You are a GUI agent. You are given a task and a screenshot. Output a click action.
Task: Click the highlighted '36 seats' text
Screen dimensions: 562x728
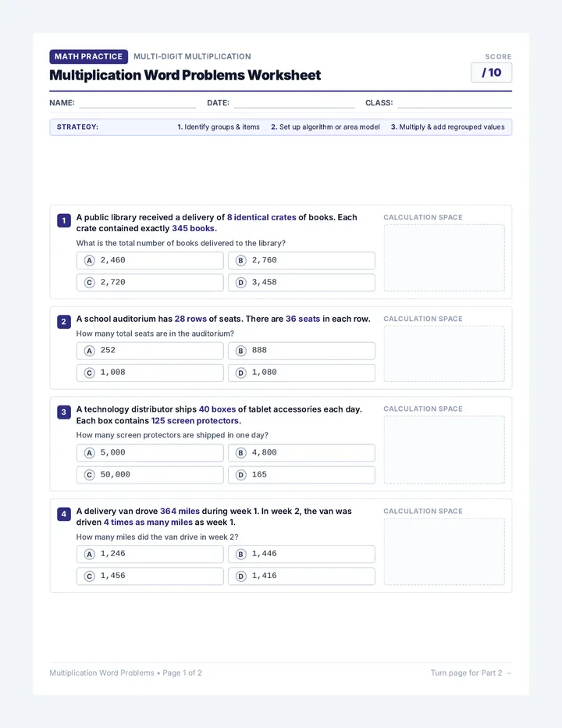click(303, 319)
